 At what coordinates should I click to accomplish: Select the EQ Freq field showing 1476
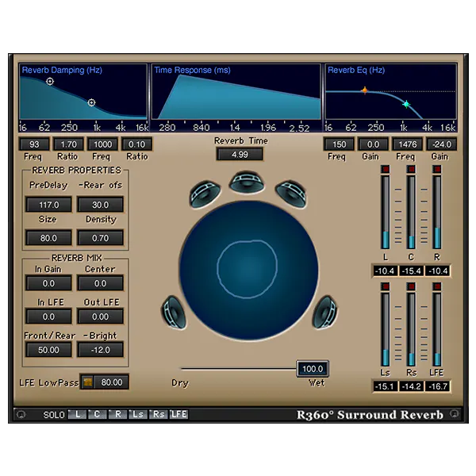tap(408, 144)
